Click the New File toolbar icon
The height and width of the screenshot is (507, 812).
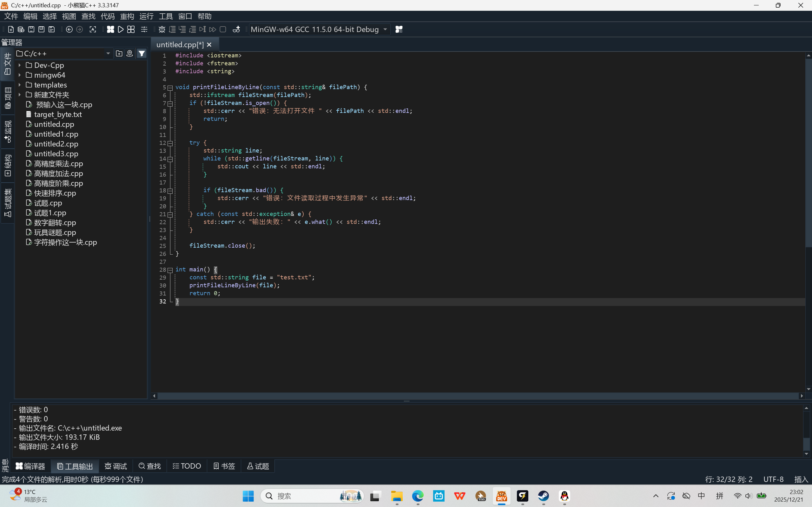pyautogui.click(x=11, y=29)
